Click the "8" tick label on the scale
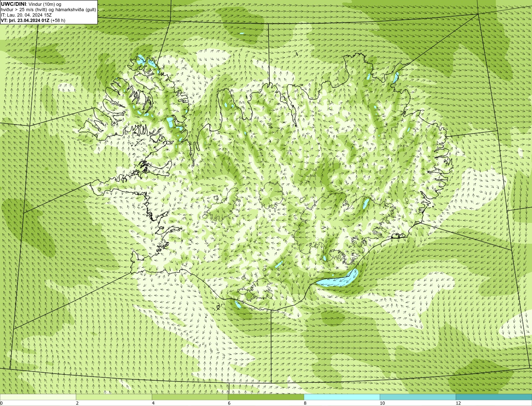The image size is (532, 406). click(305, 403)
